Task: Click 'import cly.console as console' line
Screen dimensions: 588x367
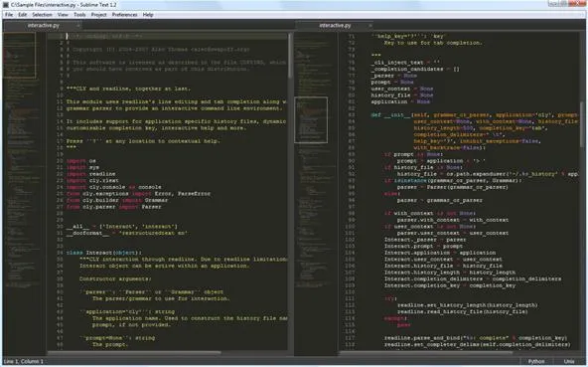Action: pyautogui.click(x=114, y=187)
